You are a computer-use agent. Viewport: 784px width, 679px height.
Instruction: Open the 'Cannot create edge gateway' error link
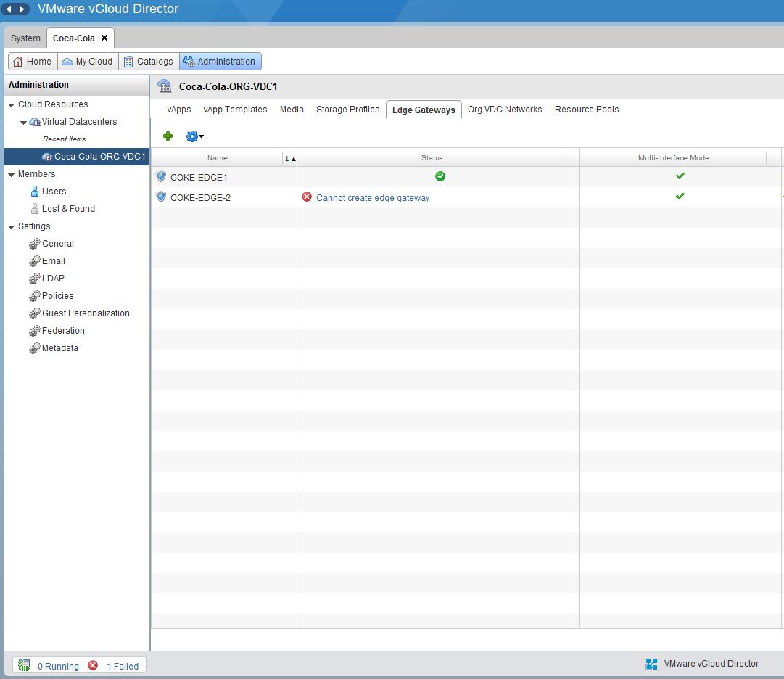pyautogui.click(x=373, y=197)
